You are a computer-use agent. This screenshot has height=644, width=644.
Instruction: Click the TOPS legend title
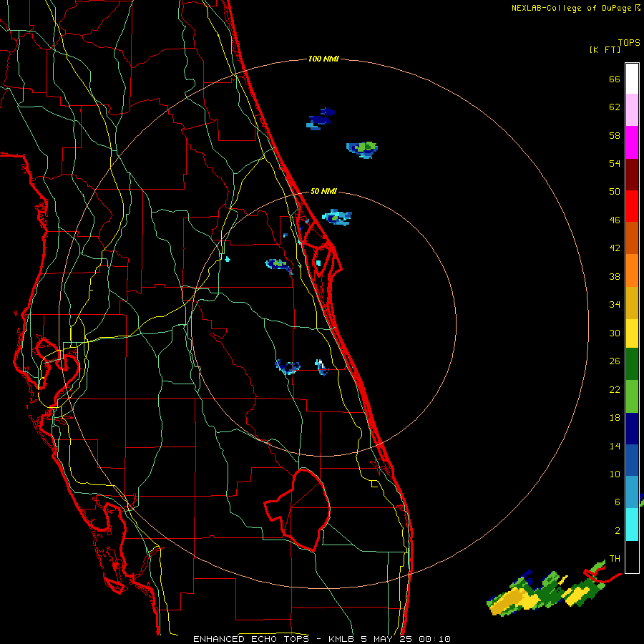pyautogui.click(x=629, y=42)
